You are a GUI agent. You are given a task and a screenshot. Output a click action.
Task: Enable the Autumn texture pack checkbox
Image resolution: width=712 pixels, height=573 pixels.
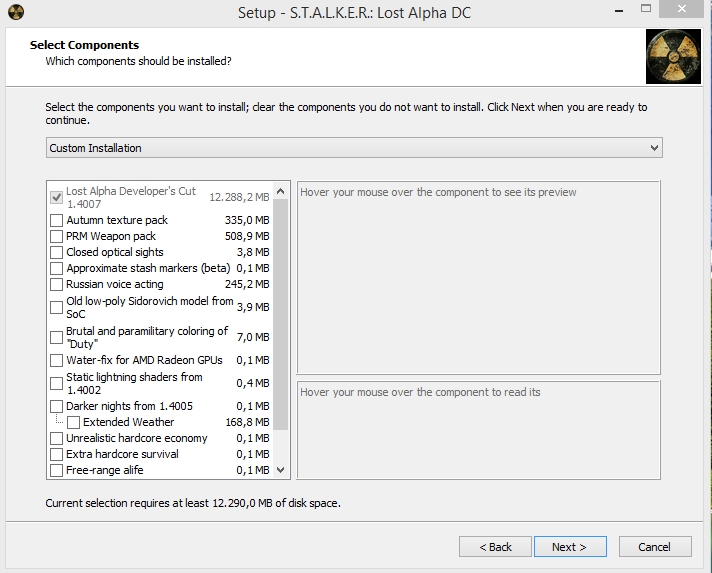point(56,220)
